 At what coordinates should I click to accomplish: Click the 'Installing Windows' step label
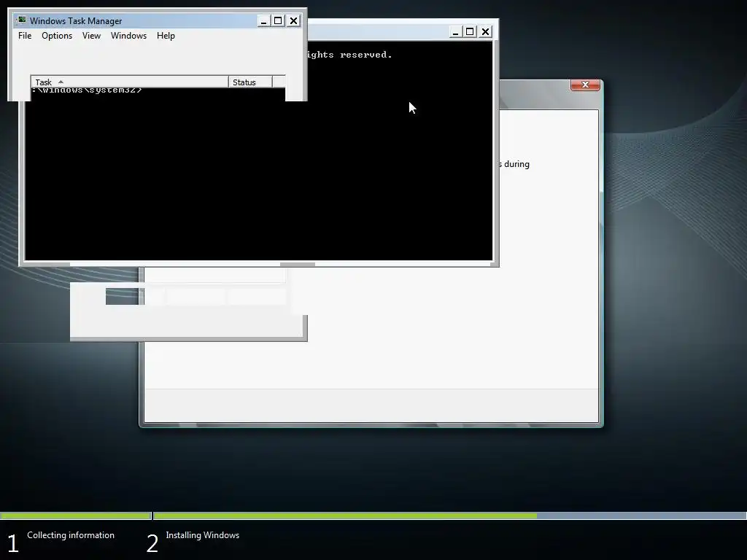coord(203,535)
